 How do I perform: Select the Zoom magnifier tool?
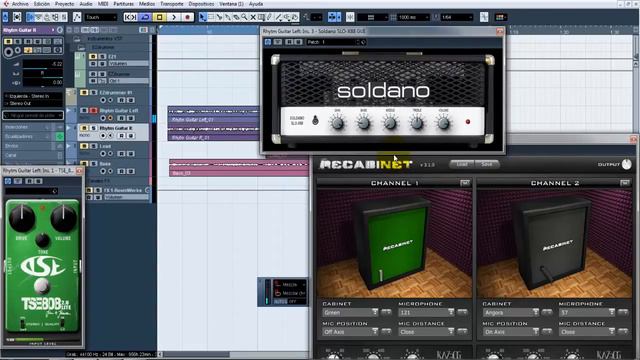(x=244, y=17)
